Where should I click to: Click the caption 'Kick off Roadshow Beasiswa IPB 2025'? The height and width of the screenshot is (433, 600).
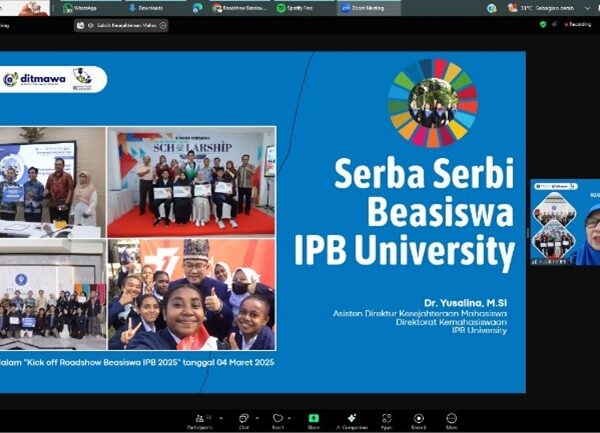click(102, 362)
